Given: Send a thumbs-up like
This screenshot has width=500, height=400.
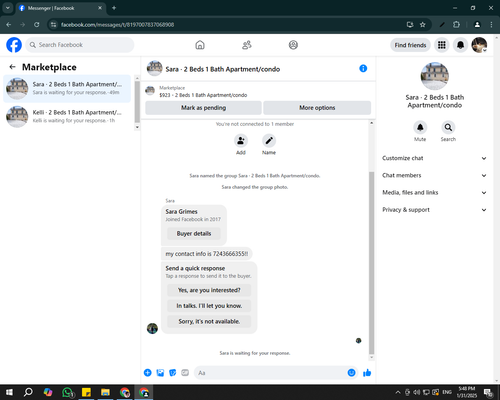Looking at the screenshot, I should click(367, 373).
